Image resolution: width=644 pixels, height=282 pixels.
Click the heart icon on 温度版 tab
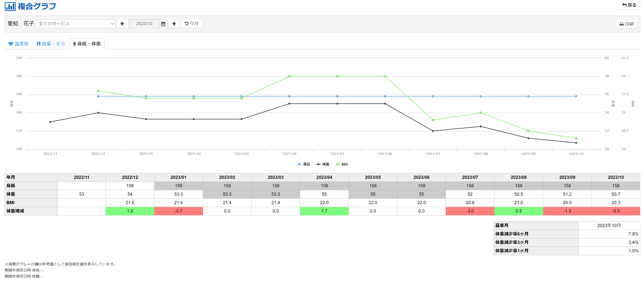point(10,44)
